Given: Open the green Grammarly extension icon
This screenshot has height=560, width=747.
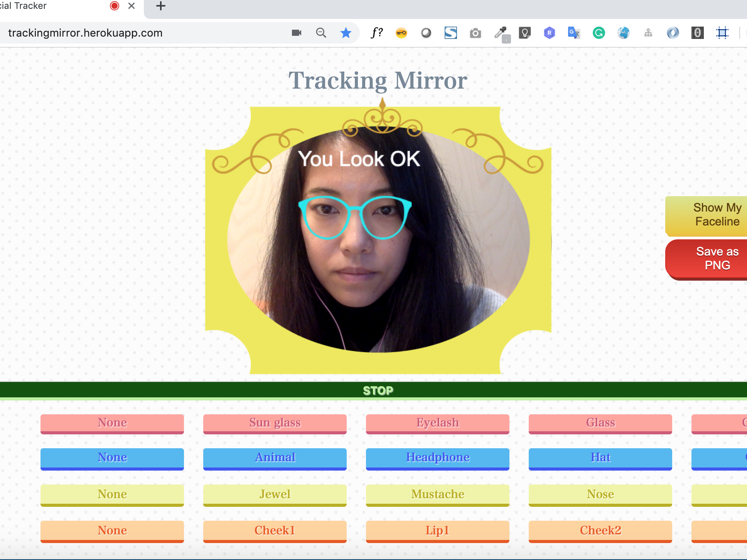Looking at the screenshot, I should coord(599,33).
